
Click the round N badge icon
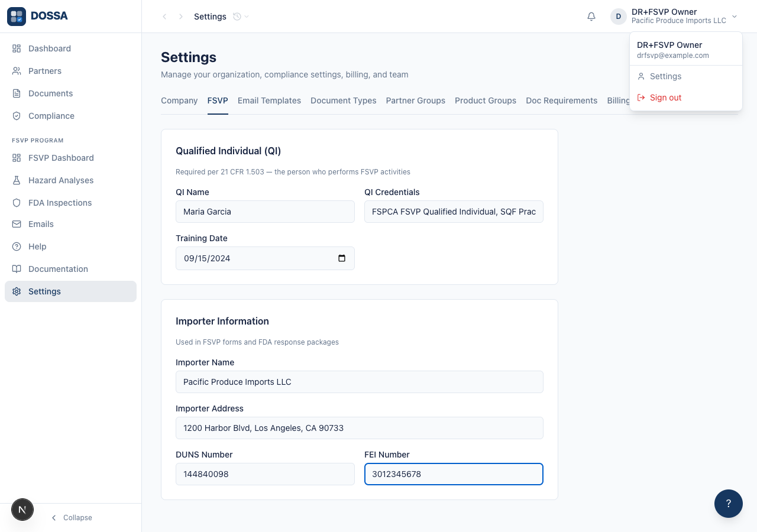[x=22, y=509]
